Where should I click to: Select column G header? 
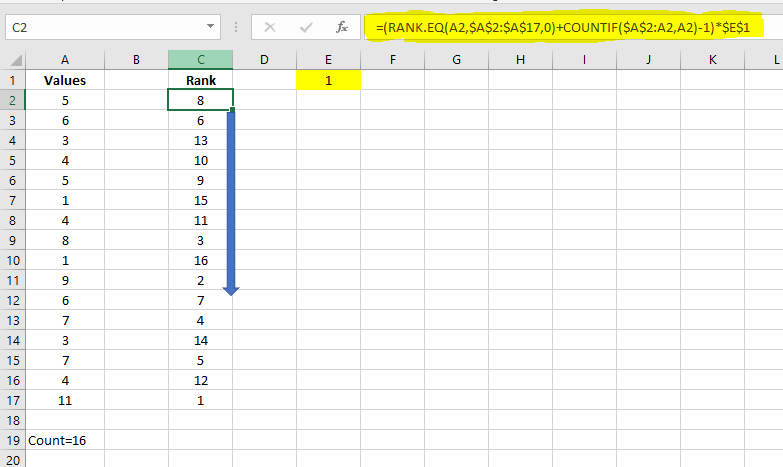pyautogui.click(x=456, y=60)
